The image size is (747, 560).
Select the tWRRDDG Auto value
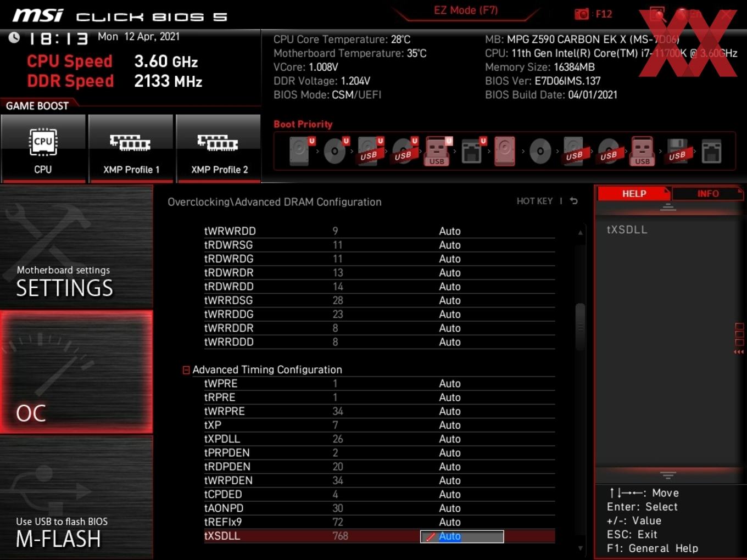tap(449, 314)
